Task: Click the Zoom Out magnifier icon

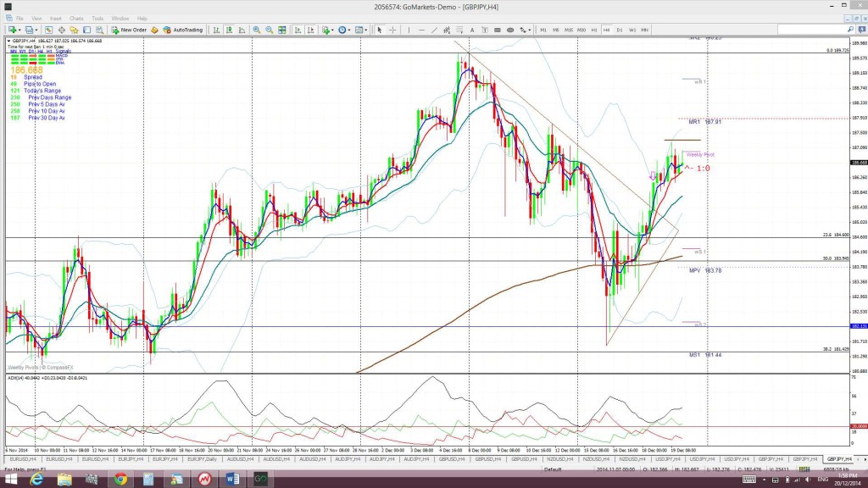Action: (269, 30)
